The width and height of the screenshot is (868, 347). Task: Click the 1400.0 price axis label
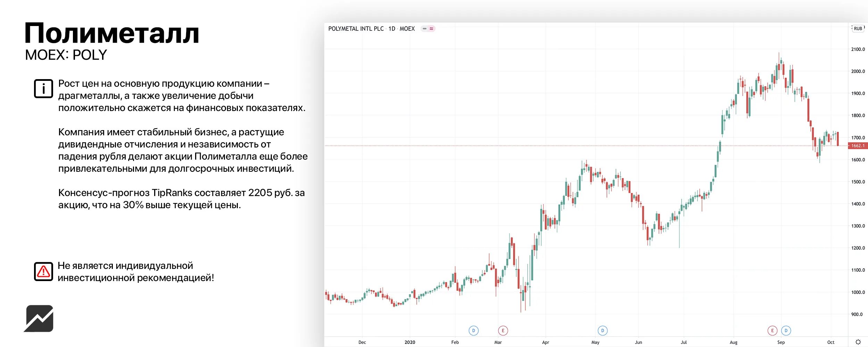pos(858,204)
